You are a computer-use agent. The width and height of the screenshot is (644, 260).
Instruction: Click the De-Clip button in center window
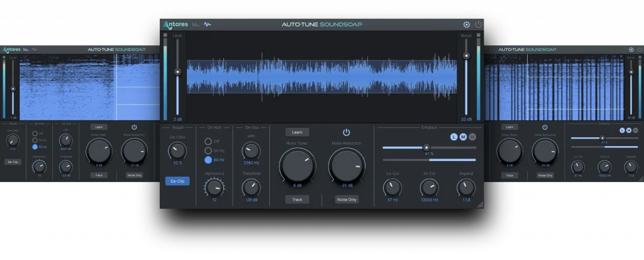pyautogui.click(x=177, y=181)
